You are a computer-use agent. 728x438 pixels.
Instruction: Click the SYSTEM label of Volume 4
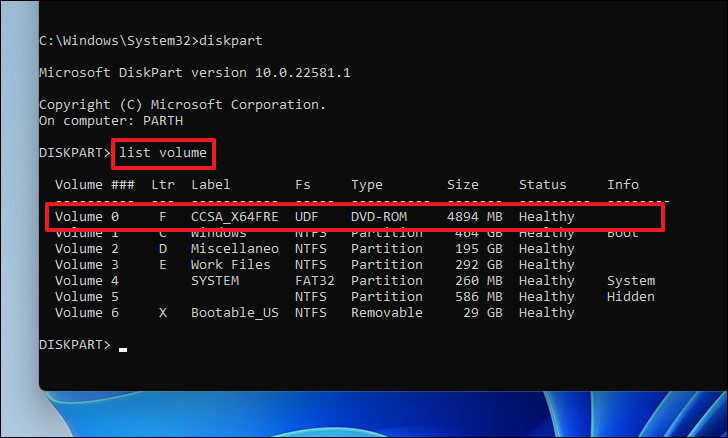(x=215, y=281)
